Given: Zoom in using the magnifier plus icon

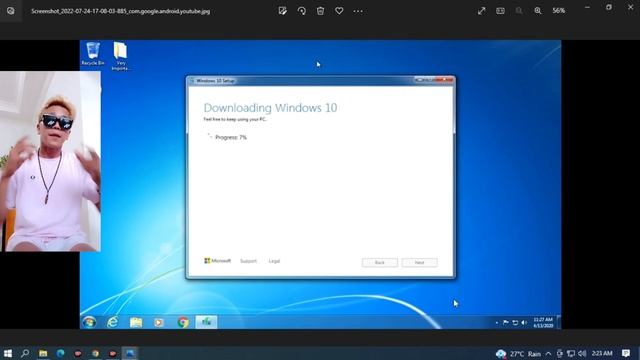Looking at the screenshot, I should click(x=538, y=11).
